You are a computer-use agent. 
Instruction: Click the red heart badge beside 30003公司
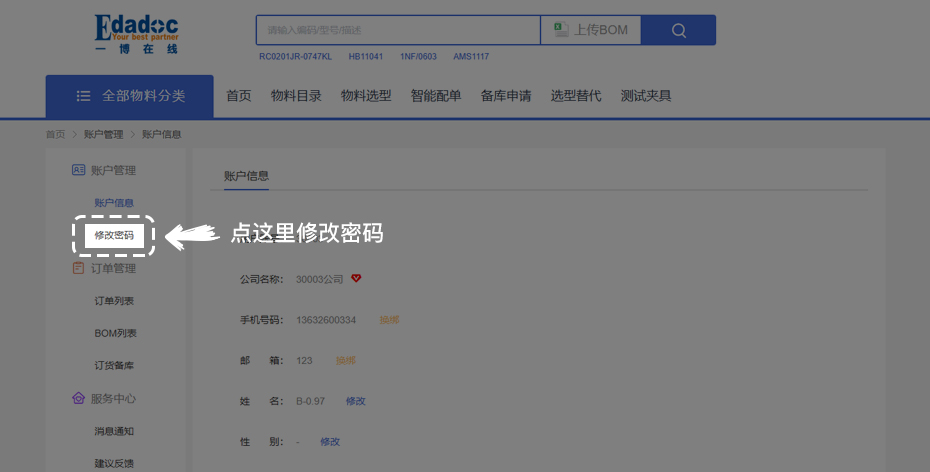(356, 278)
